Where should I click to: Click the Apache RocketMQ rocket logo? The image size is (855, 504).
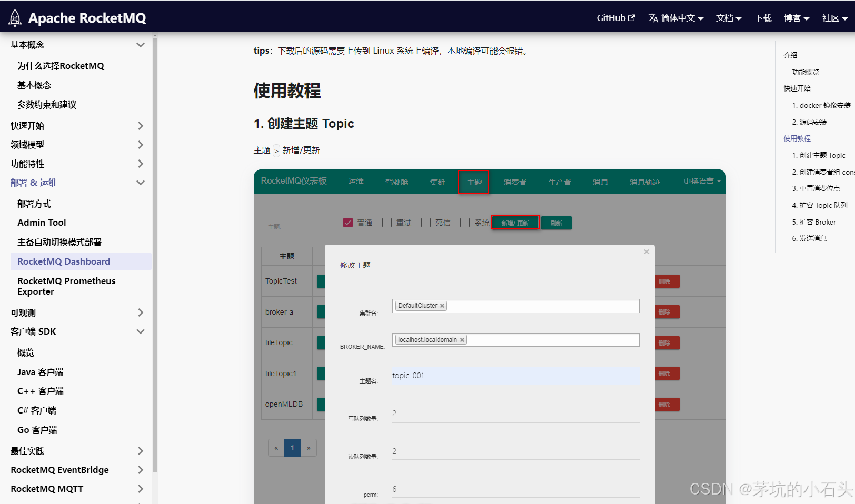pos(15,18)
